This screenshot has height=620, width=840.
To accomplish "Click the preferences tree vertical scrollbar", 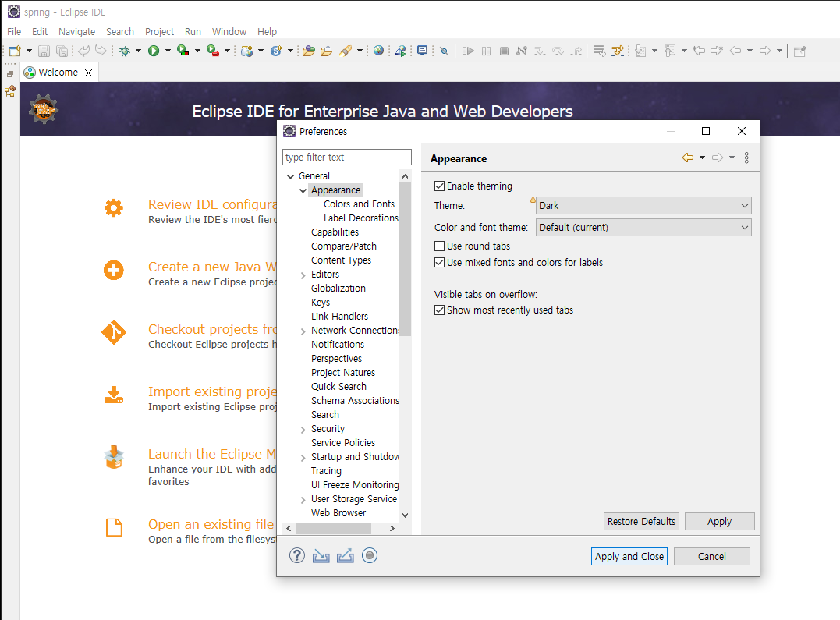I will (x=406, y=259).
